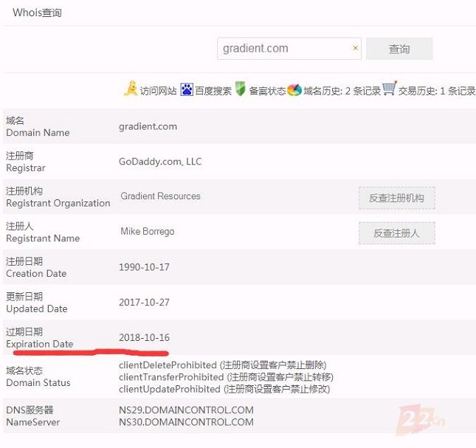Click the 反查注册人 button
The width and height of the screenshot is (476, 448).
click(x=396, y=232)
